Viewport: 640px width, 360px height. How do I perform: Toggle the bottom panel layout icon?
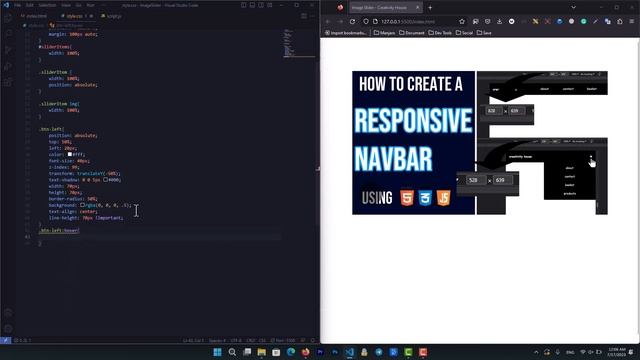[252, 5]
